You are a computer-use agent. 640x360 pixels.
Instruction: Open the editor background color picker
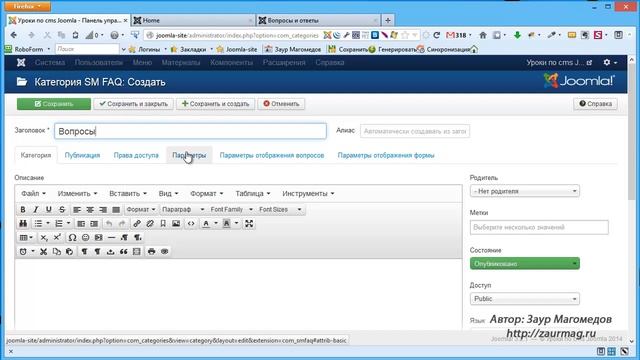coord(227,223)
